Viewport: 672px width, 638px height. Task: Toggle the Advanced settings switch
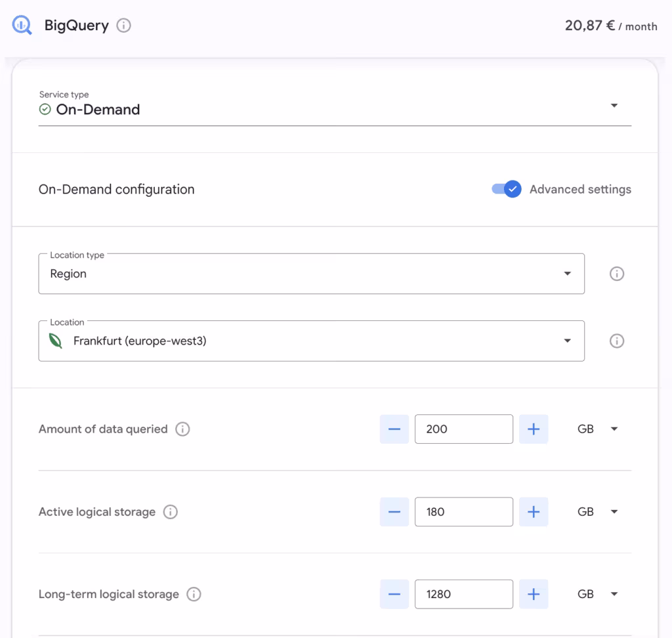tap(506, 189)
